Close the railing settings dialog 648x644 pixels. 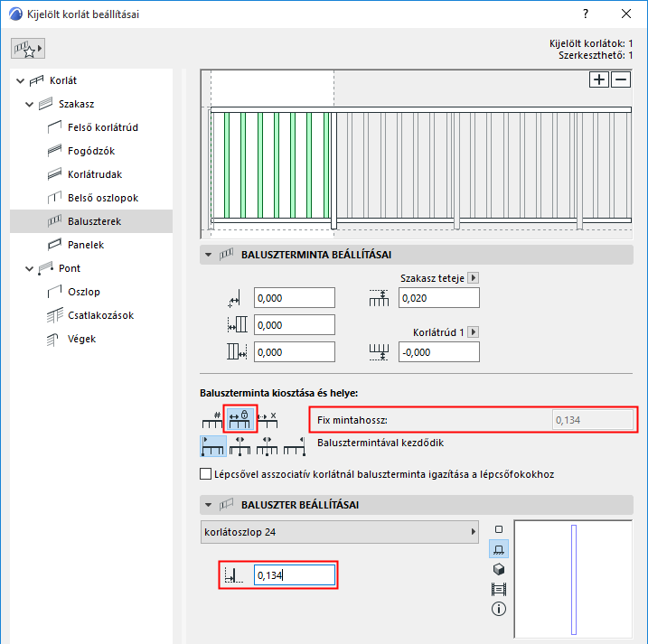tap(626, 14)
